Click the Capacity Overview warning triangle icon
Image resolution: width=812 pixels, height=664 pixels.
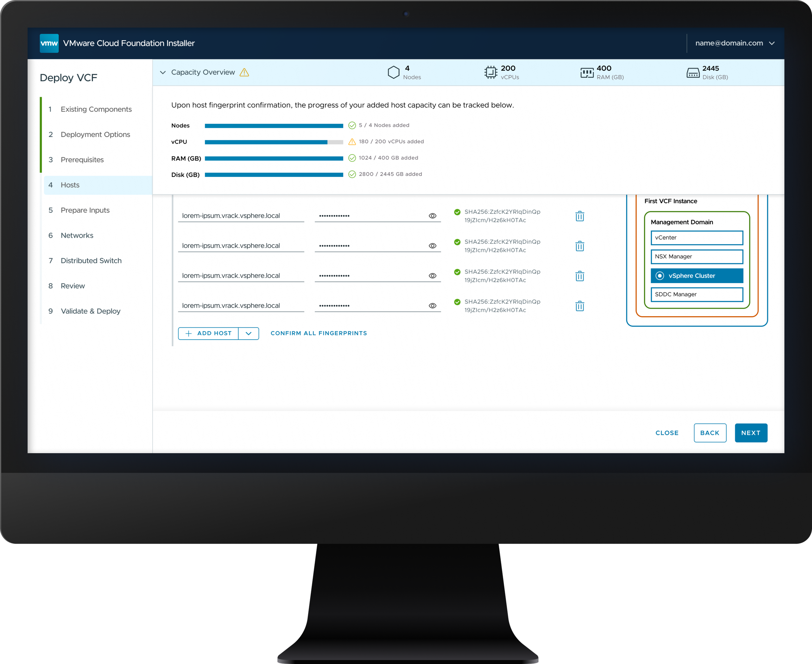(244, 72)
